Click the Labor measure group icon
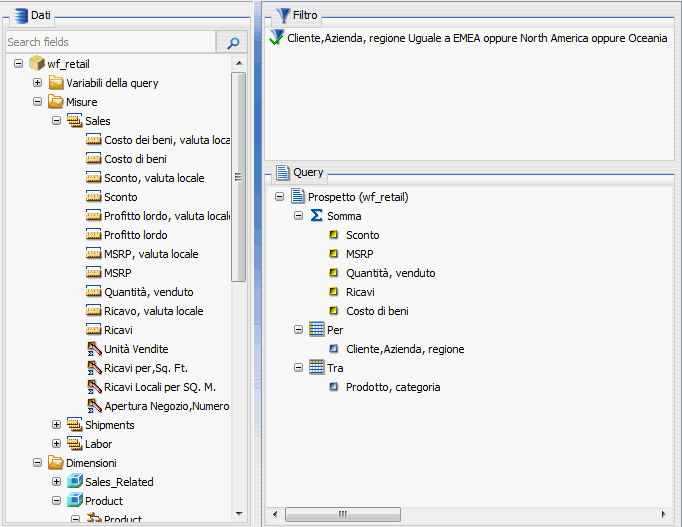Screen dimensions: 682x527 click(75, 444)
